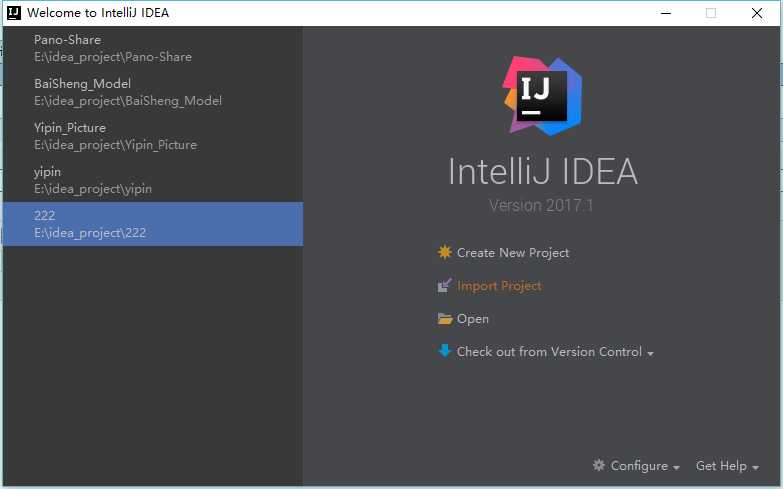This screenshot has height=489, width=783.
Task: Click the Configure gear icon
Action: pos(599,465)
